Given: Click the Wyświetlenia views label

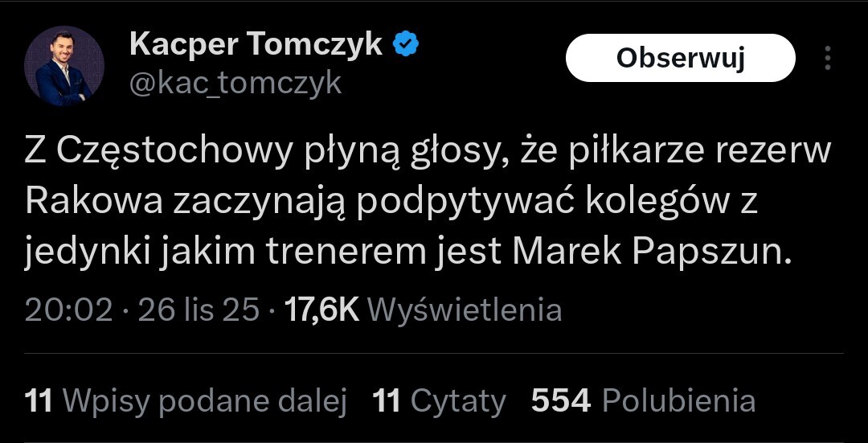Looking at the screenshot, I should pyautogui.click(x=469, y=310).
